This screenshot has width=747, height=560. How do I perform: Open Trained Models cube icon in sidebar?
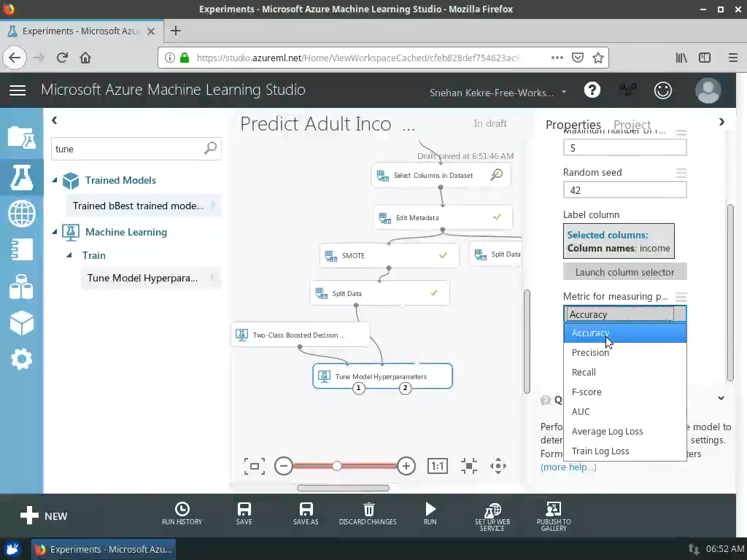[21, 323]
